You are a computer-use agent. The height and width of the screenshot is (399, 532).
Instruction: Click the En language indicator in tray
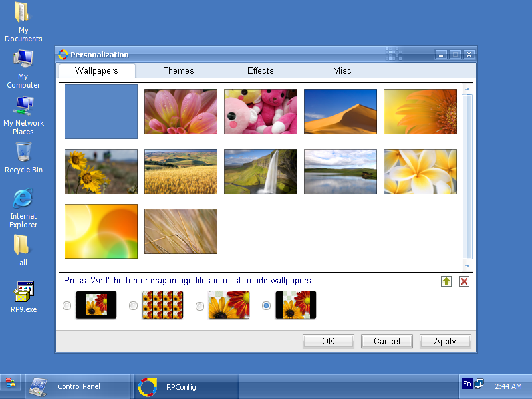click(x=467, y=384)
